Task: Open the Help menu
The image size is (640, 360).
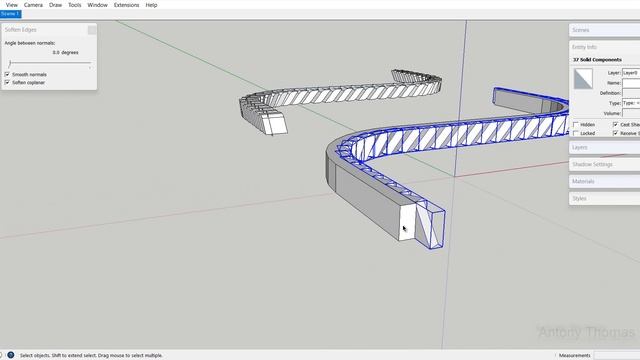Action: pos(151,5)
